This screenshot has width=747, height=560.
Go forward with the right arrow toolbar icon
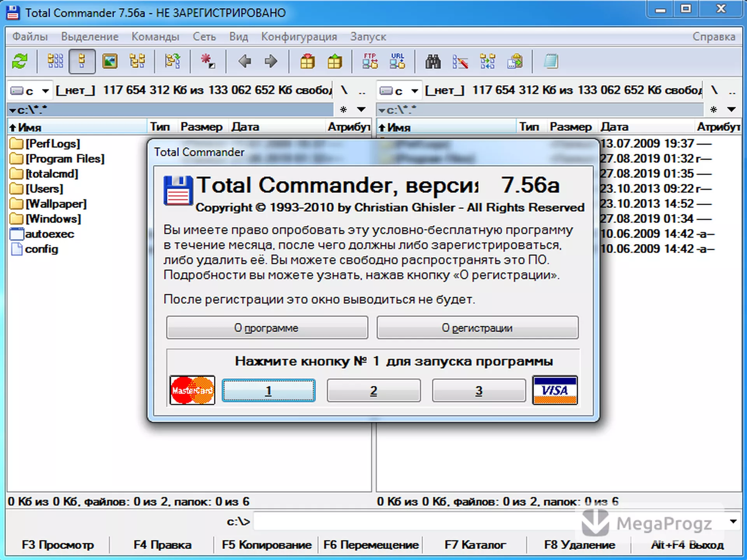(x=271, y=61)
